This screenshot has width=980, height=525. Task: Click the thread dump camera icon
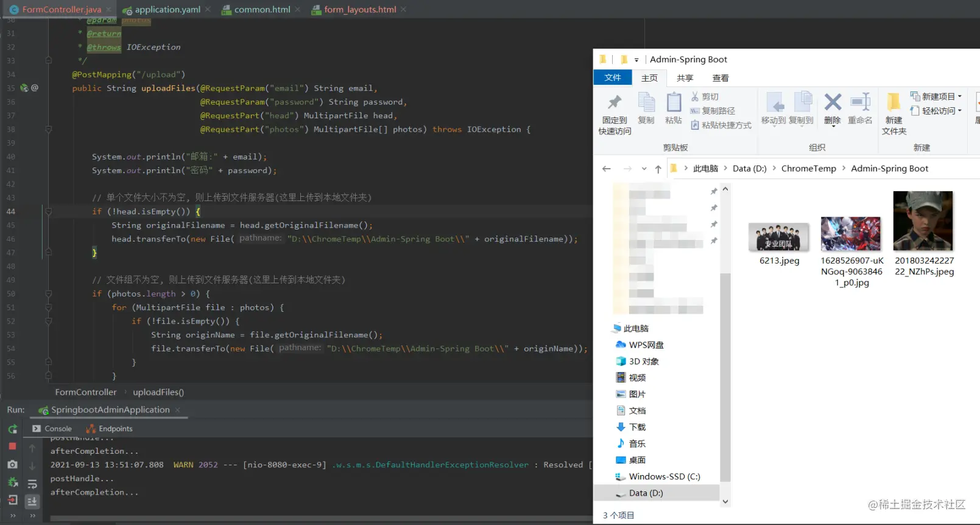[12, 465]
